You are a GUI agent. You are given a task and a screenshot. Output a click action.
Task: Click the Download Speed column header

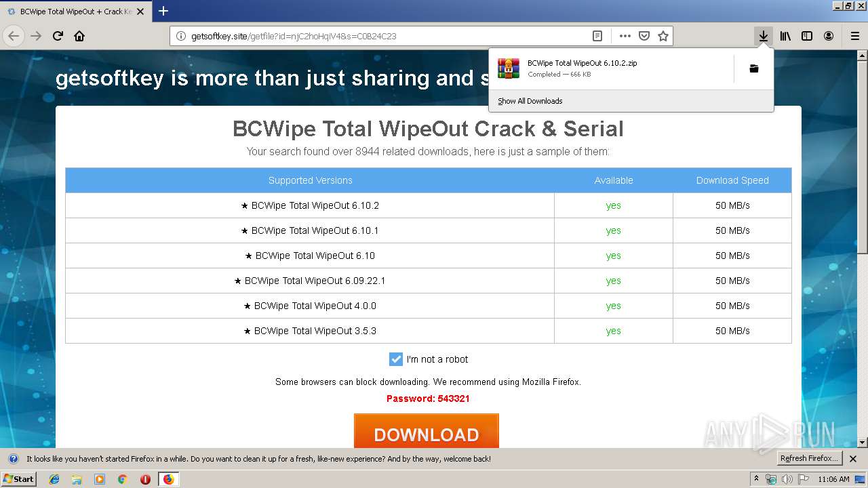coord(732,180)
